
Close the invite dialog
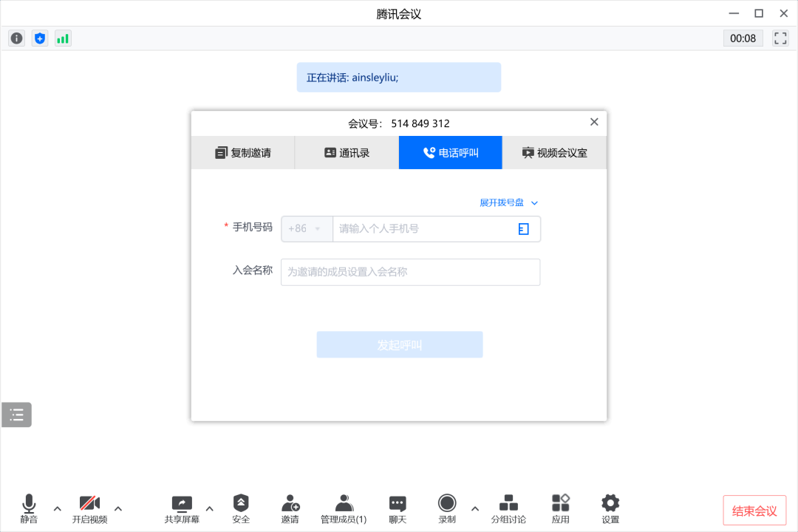point(594,122)
